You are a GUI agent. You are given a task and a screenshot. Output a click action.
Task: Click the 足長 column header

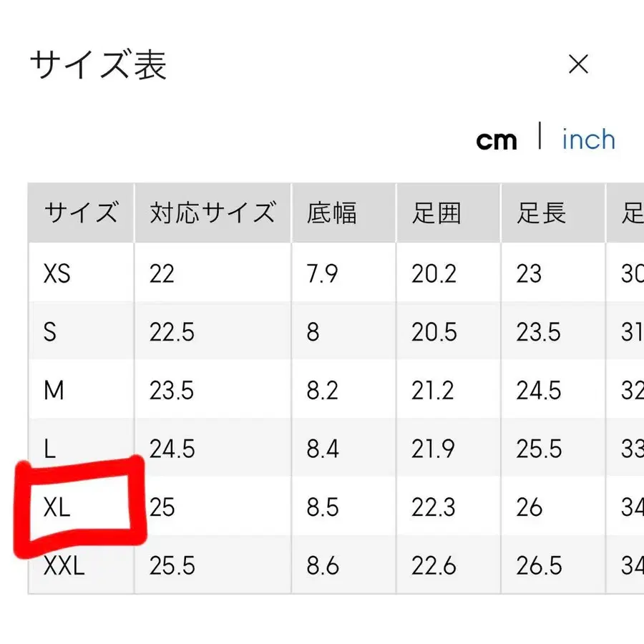(x=540, y=212)
